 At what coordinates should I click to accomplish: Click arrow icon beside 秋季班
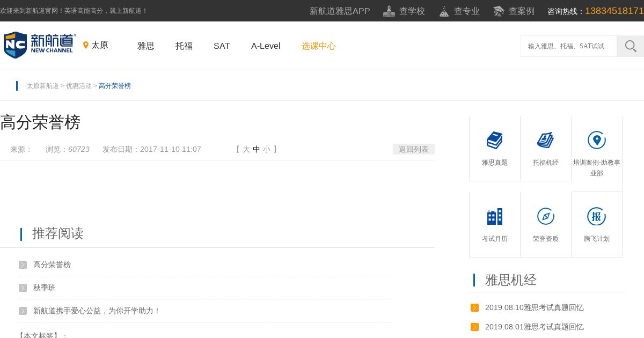click(23, 288)
